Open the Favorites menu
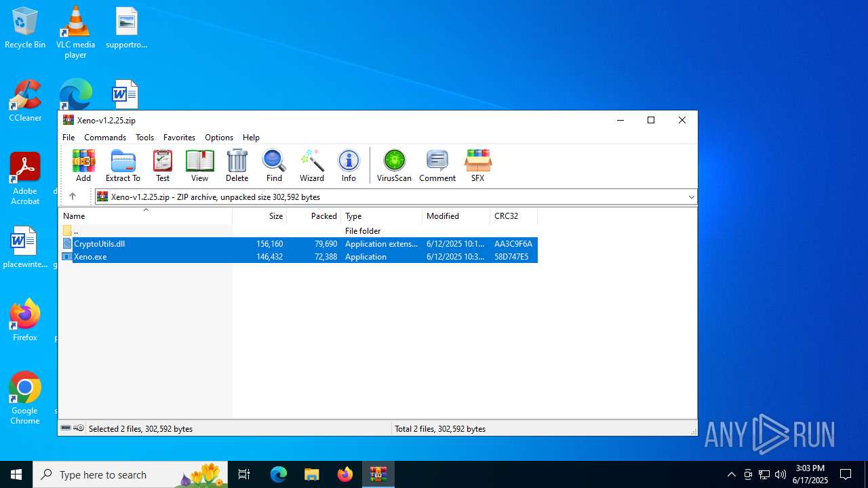 (x=179, y=137)
